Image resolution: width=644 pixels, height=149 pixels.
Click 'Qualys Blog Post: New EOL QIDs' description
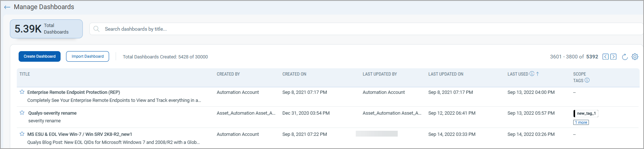(x=113, y=142)
